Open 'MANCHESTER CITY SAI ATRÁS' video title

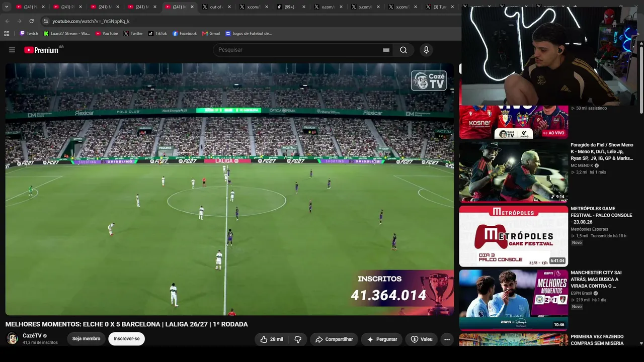pos(596,280)
